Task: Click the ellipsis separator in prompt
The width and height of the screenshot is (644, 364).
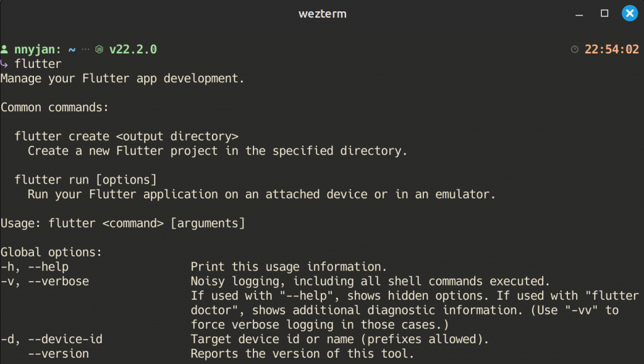Action: tap(86, 49)
